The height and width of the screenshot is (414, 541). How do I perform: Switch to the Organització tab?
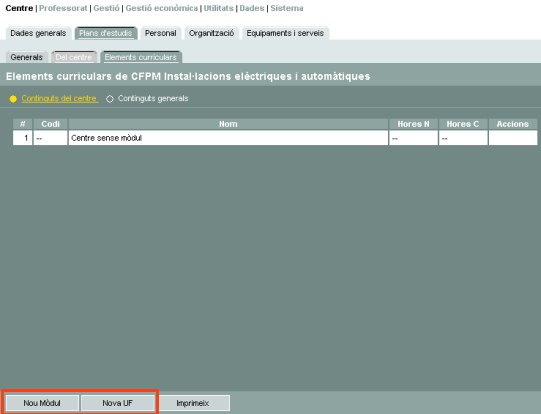pyautogui.click(x=212, y=33)
